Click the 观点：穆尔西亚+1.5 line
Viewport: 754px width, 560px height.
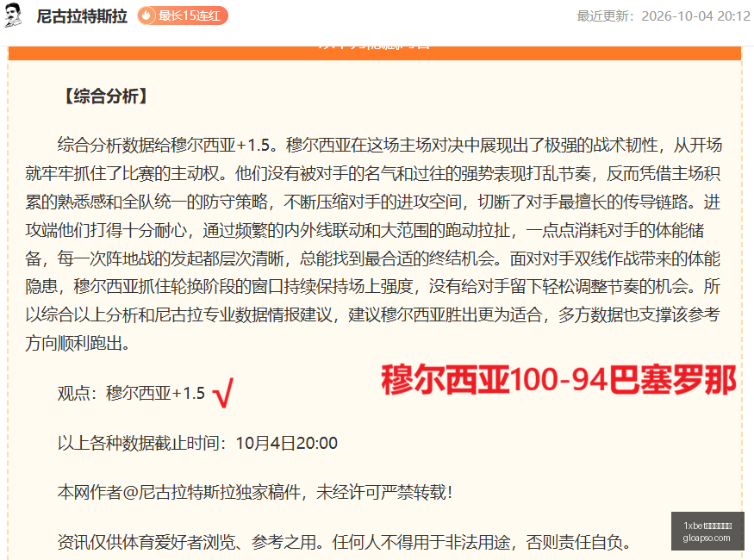(131, 393)
